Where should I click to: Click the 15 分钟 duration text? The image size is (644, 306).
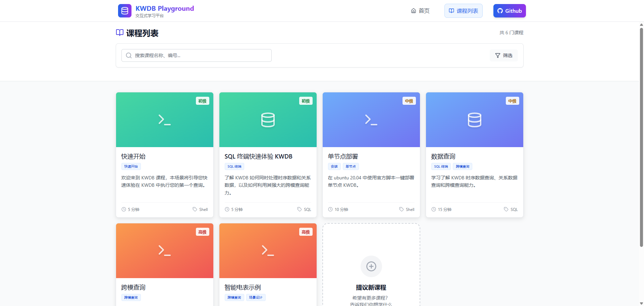tap(445, 209)
